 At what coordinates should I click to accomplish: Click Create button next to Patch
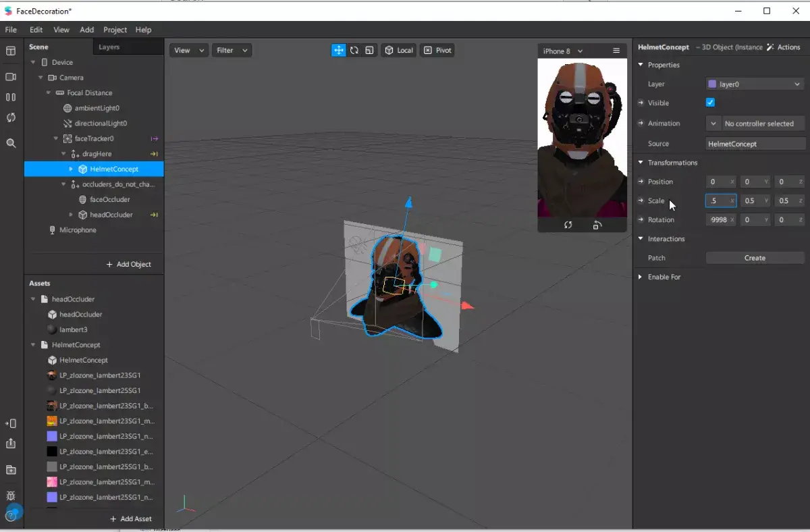click(x=755, y=258)
